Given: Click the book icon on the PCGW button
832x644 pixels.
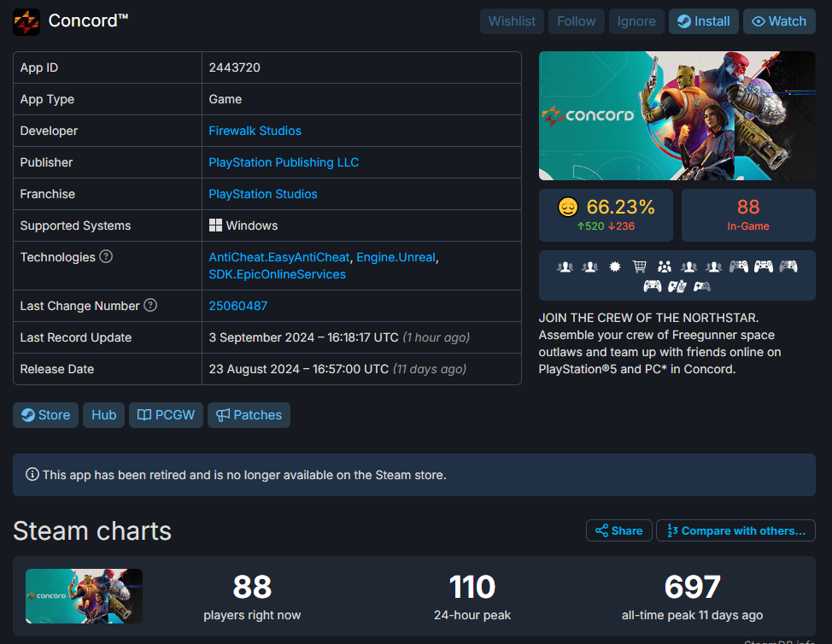Looking at the screenshot, I should pos(144,415).
